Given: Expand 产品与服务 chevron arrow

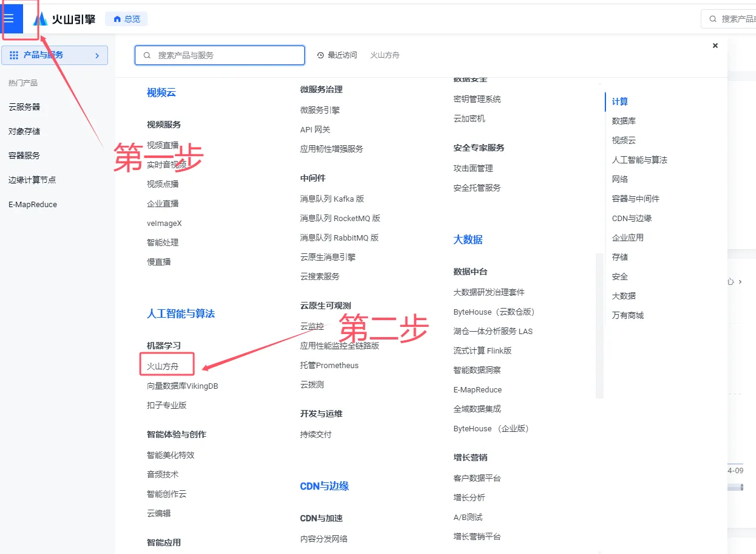Looking at the screenshot, I should pyautogui.click(x=97, y=55).
